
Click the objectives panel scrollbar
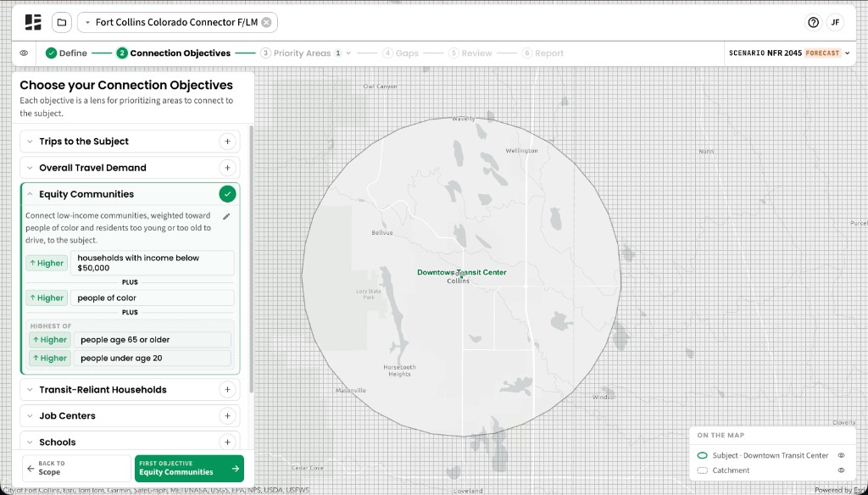coord(252,259)
